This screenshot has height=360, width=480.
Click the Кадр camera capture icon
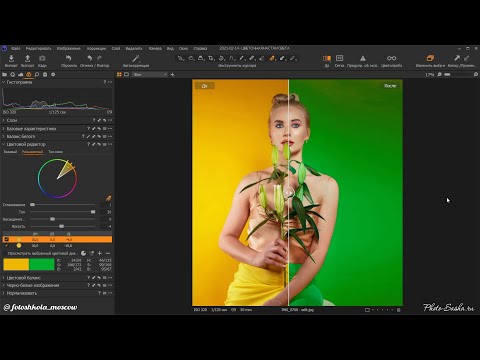click(x=42, y=58)
